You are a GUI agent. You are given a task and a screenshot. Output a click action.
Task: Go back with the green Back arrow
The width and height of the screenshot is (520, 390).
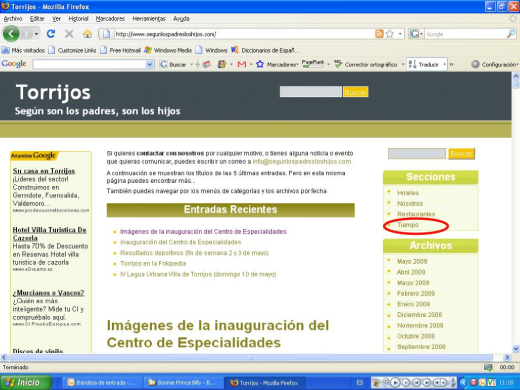click(x=11, y=34)
